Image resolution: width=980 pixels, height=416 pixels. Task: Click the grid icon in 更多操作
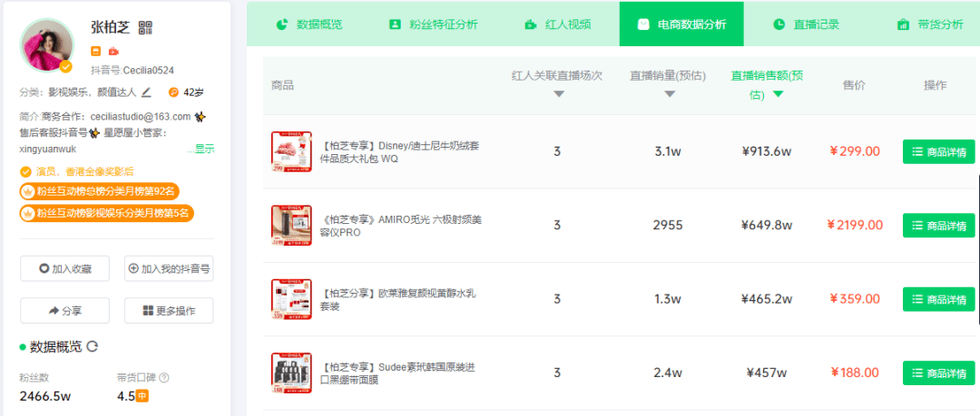pyautogui.click(x=148, y=311)
